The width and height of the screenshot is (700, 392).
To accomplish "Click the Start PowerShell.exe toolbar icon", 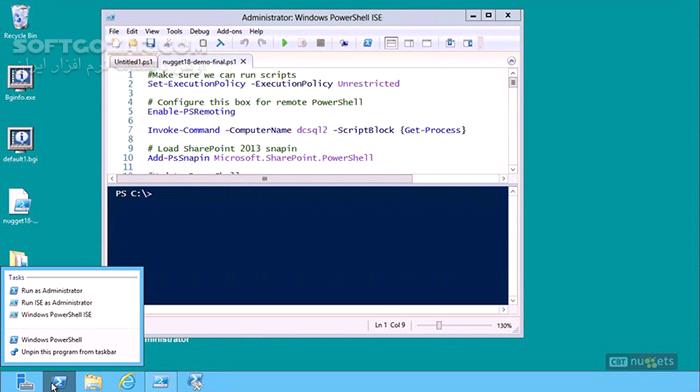I will (x=367, y=43).
